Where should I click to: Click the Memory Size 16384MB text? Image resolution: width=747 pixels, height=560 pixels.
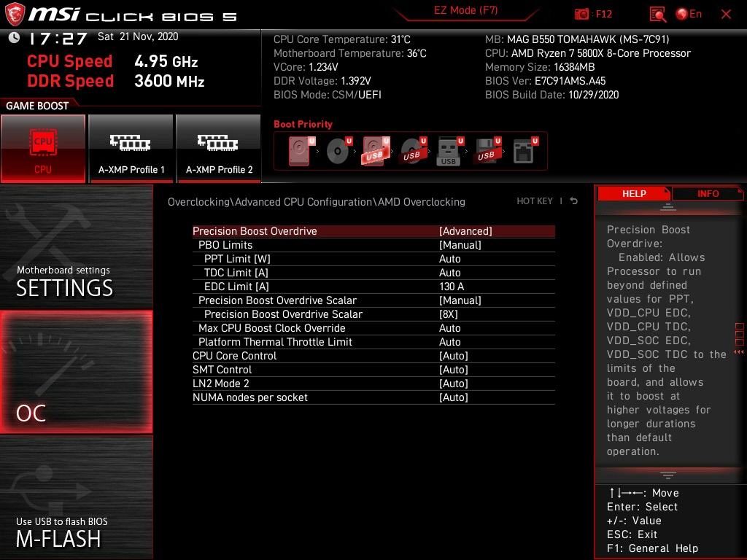(x=540, y=67)
